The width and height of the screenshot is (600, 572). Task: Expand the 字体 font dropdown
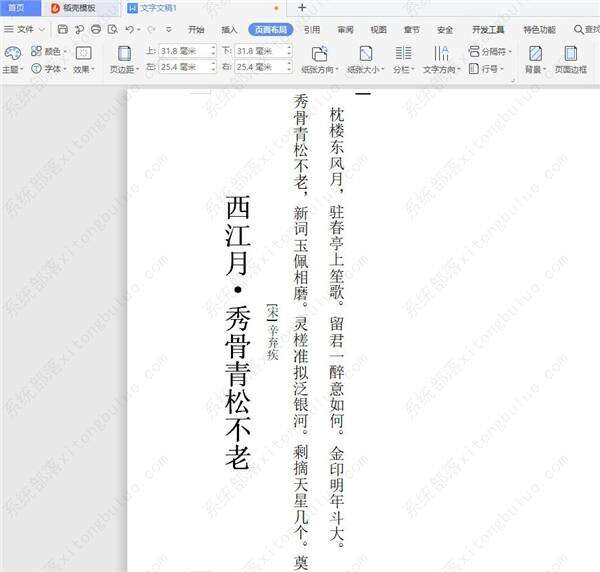tap(65, 69)
